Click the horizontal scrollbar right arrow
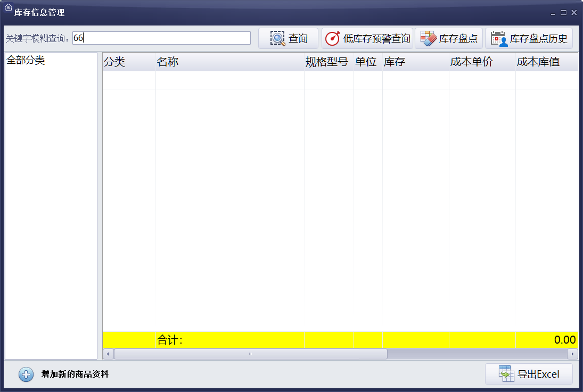583x392 pixels. [572, 354]
